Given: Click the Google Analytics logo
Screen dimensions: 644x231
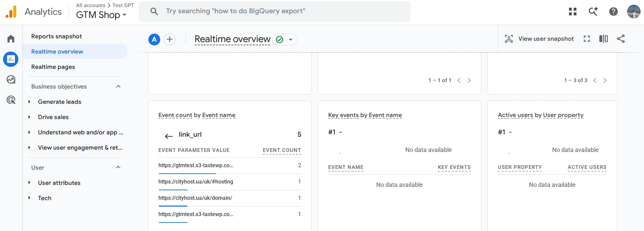Looking at the screenshot, I should tap(11, 12).
